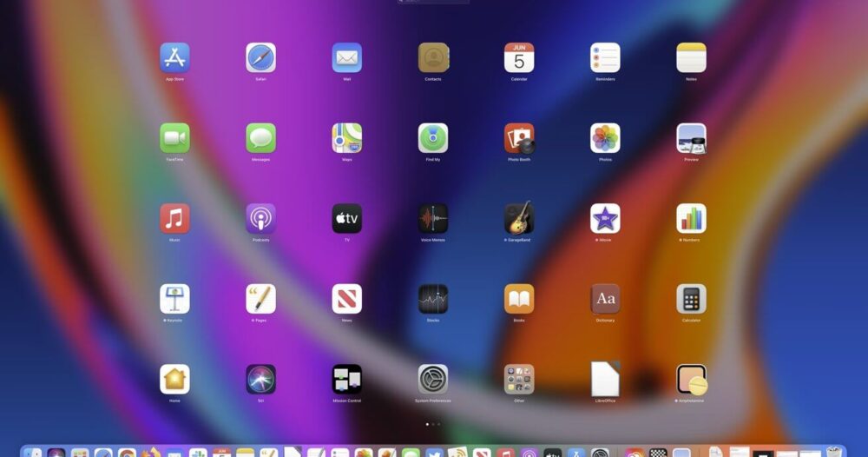Expand the Other apps folder

[519, 379]
